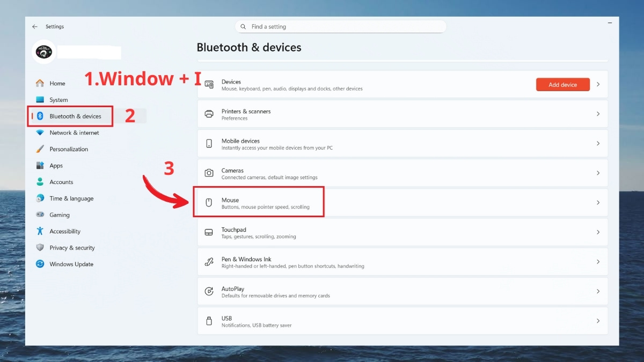Click the Accounts person icon
This screenshot has height=362, width=644.
coord(40,182)
